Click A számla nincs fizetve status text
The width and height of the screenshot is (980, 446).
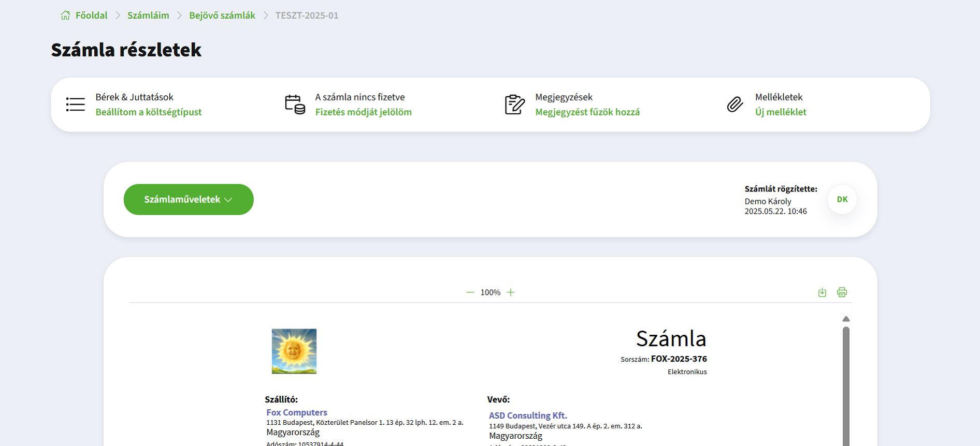pos(360,97)
